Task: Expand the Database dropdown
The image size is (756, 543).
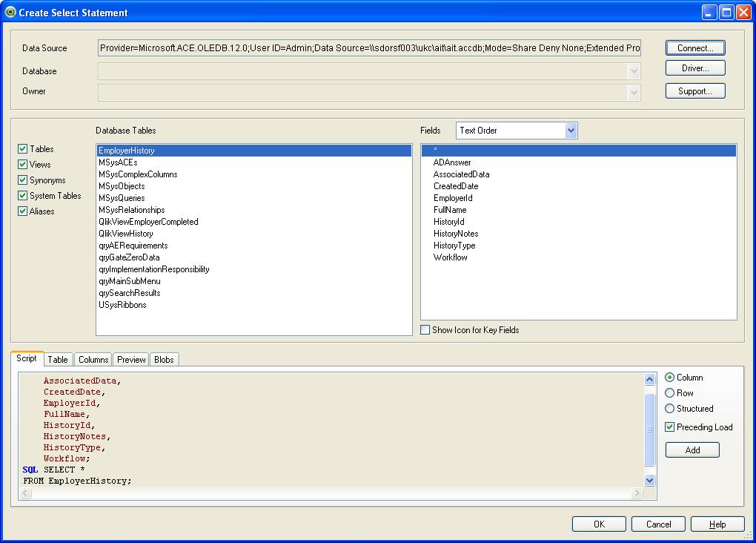Action: 634,70
